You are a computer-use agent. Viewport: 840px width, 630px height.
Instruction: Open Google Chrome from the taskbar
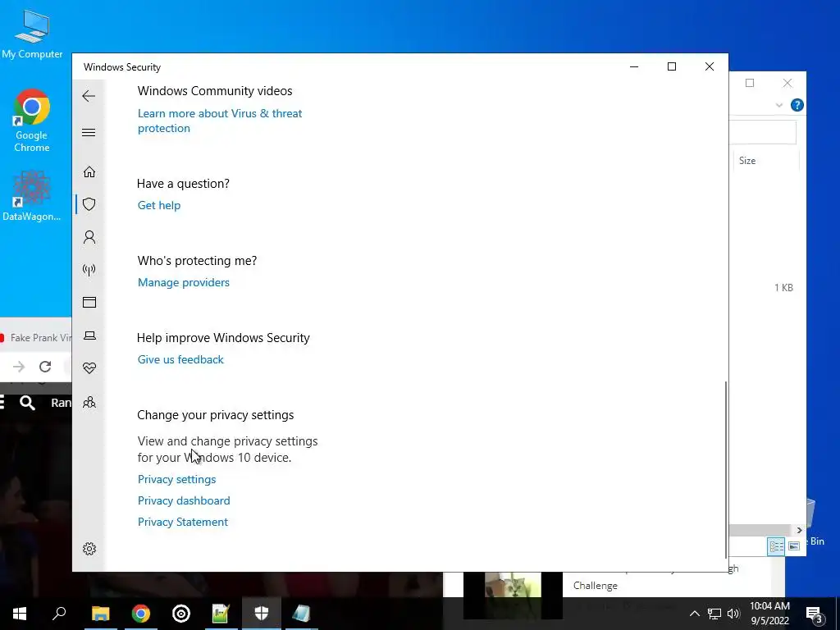click(141, 614)
